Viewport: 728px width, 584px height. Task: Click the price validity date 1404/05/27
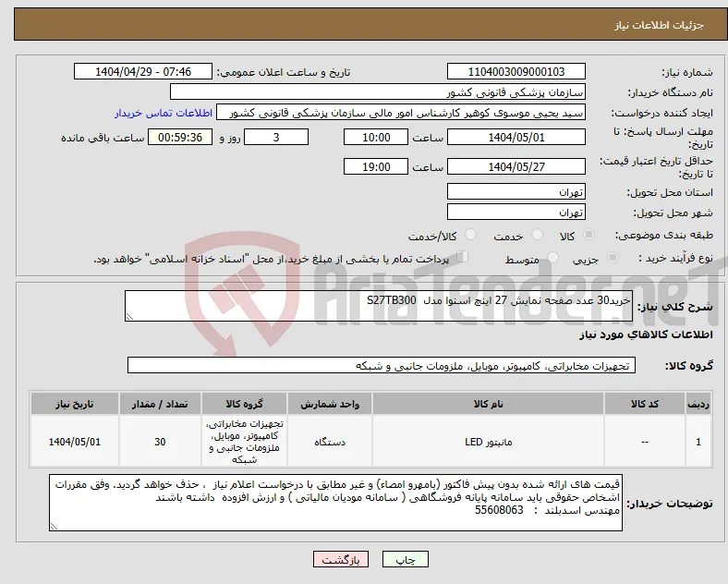point(516,166)
